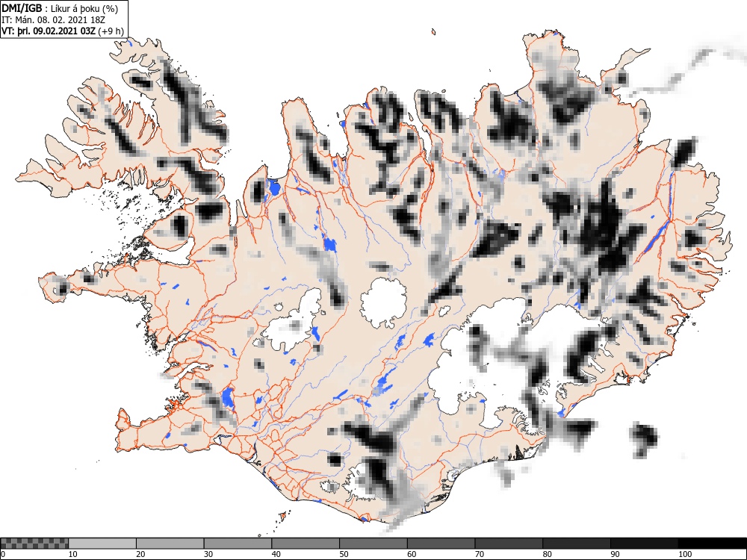Image resolution: width=747 pixels, height=560 pixels.
Task: Click the legend label 70
Action: (x=480, y=554)
